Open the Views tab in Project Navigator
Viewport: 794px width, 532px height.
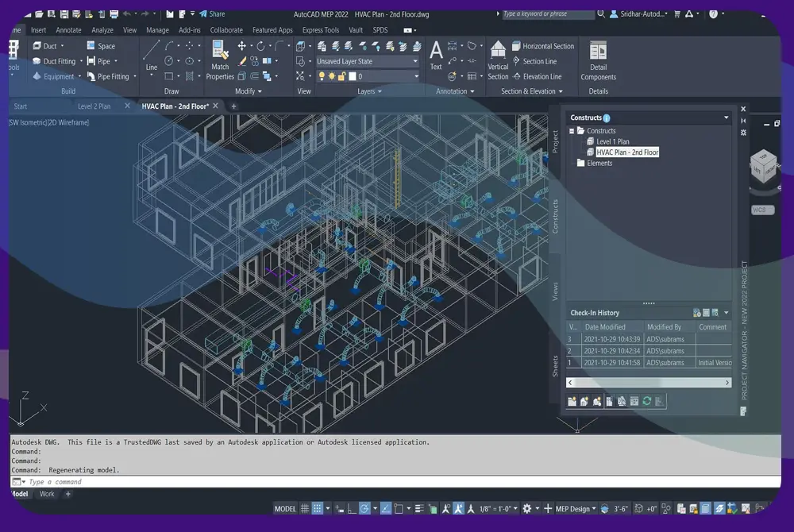tap(555, 291)
